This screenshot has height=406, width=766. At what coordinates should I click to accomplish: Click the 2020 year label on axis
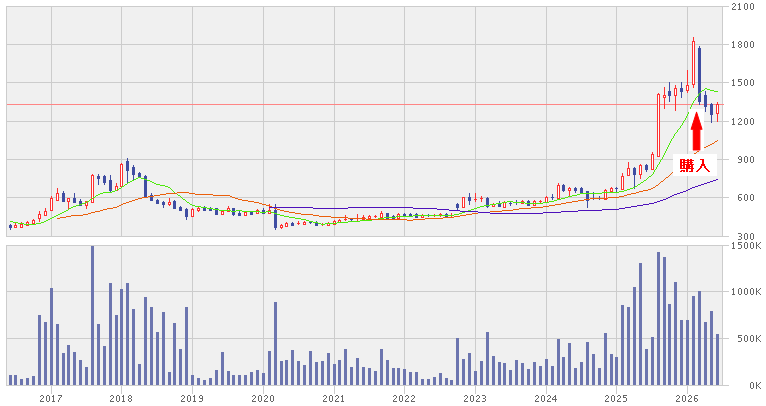[x=263, y=398]
